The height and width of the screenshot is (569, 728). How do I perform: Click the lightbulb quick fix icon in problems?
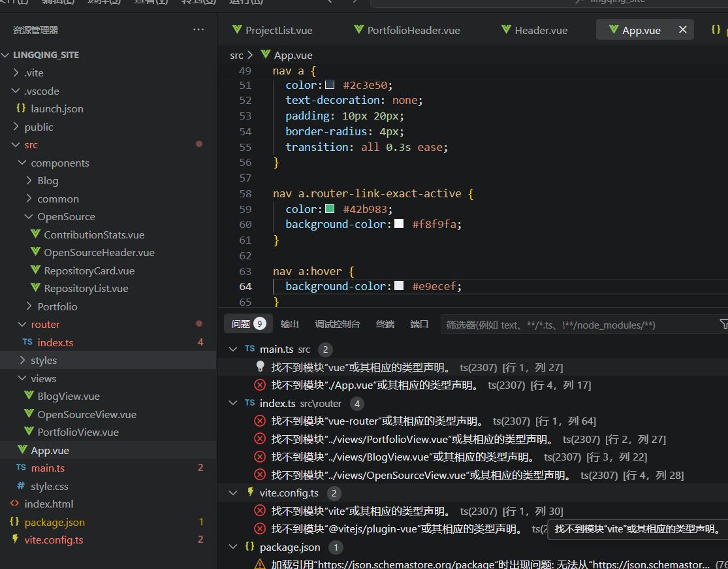click(260, 367)
